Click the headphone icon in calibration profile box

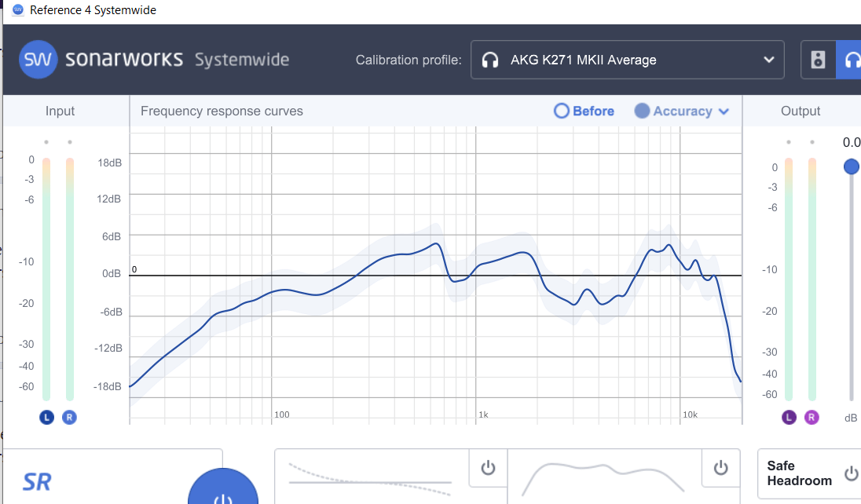point(489,60)
